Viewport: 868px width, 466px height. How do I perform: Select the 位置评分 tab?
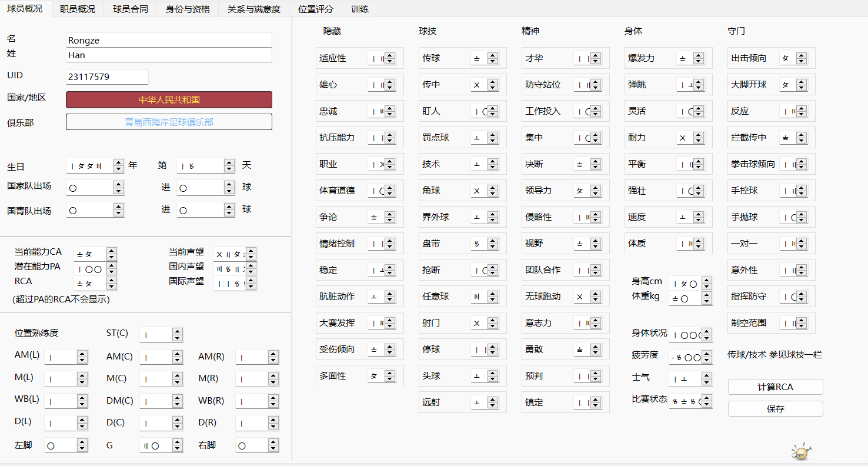point(315,9)
